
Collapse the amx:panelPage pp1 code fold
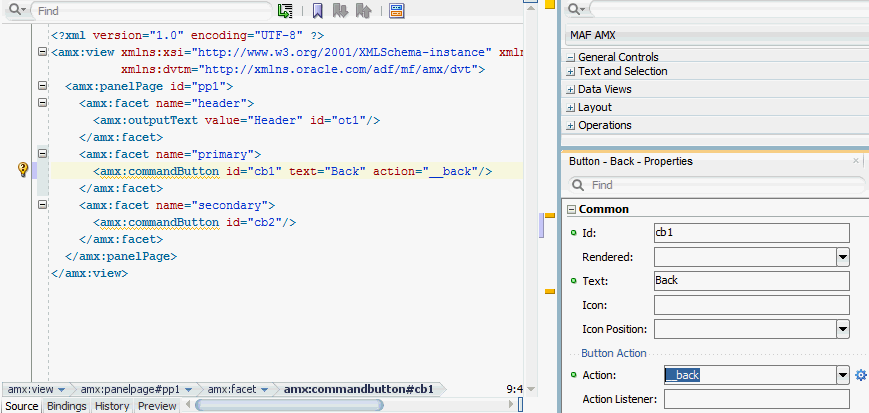(x=42, y=86)
